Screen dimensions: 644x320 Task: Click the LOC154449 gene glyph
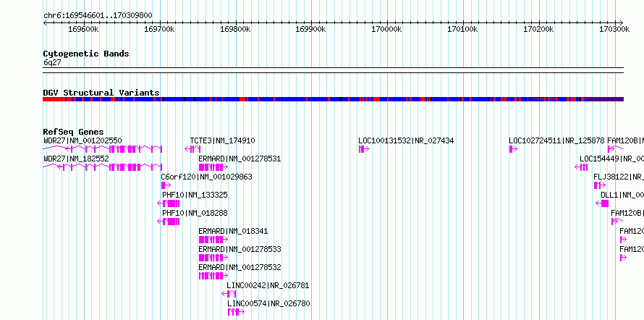pyautogui.click(x=581, y=167)
